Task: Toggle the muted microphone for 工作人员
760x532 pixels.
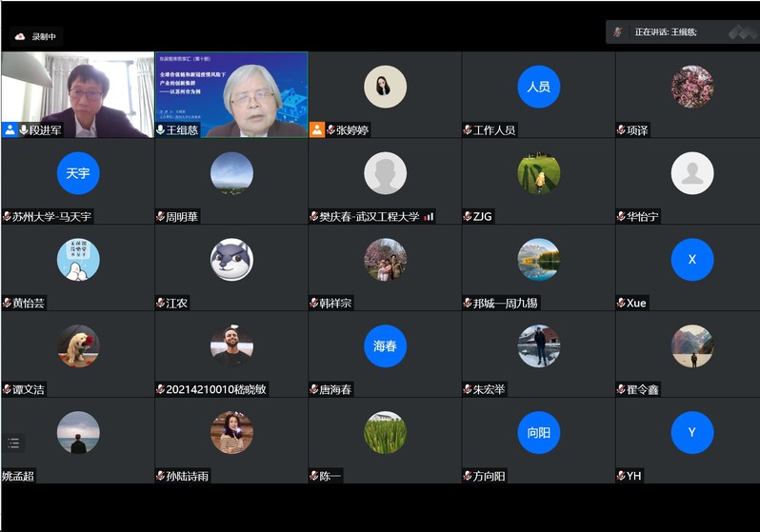Action: (x=468, y=129)
